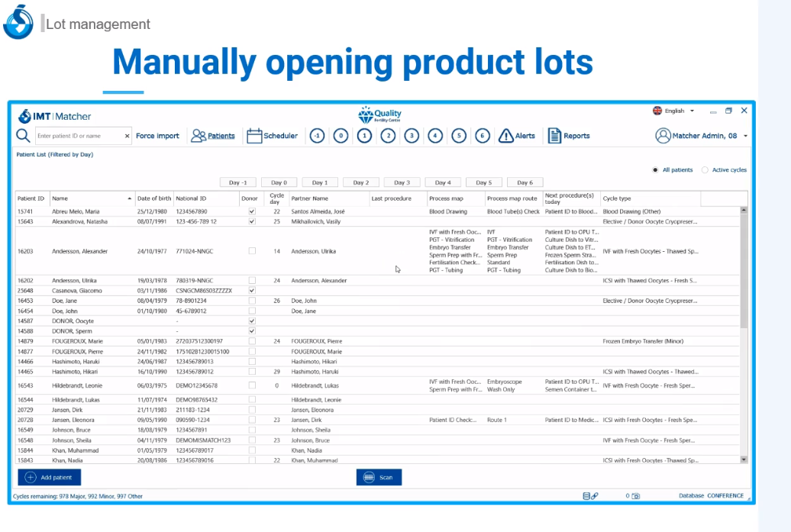Open the Alerts warning icon
791x532 pixels.
click(506, 136)
